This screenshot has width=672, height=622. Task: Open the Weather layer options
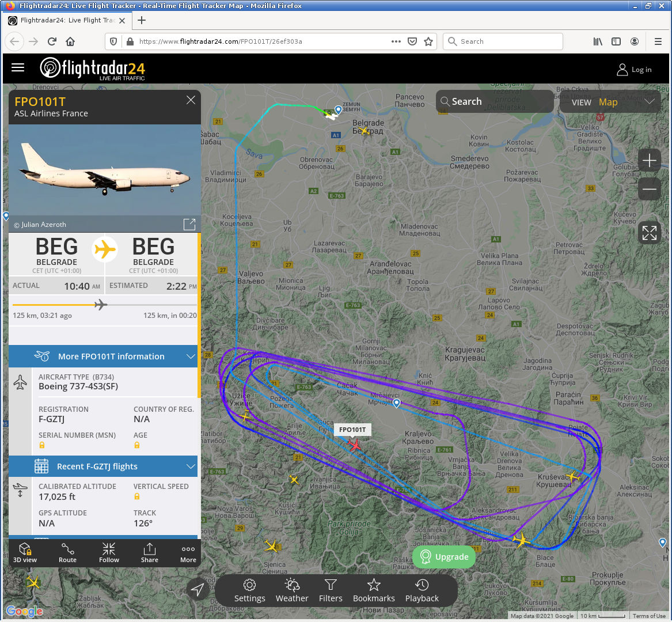(292, 591)
